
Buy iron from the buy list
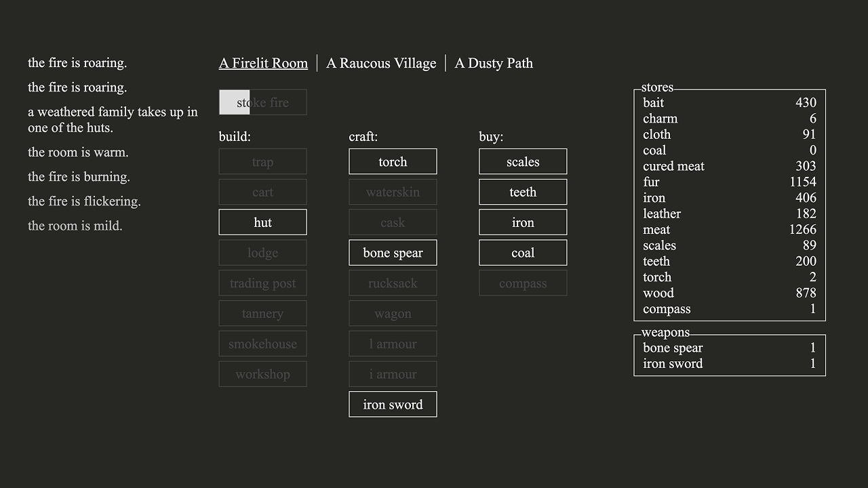523,222
